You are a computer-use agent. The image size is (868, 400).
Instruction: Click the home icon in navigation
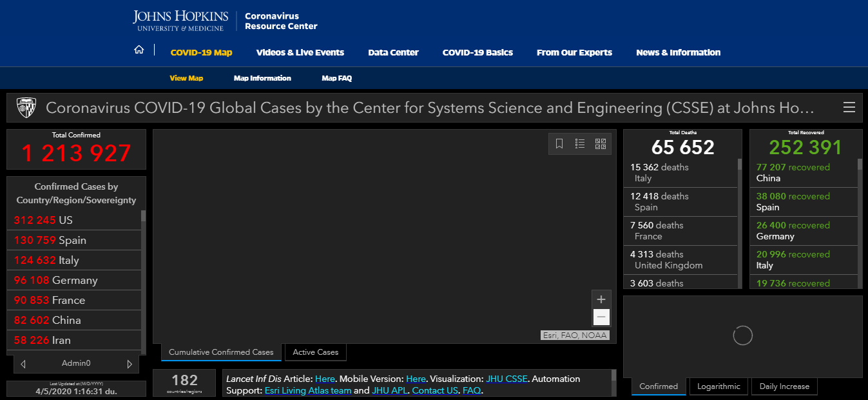139,50
